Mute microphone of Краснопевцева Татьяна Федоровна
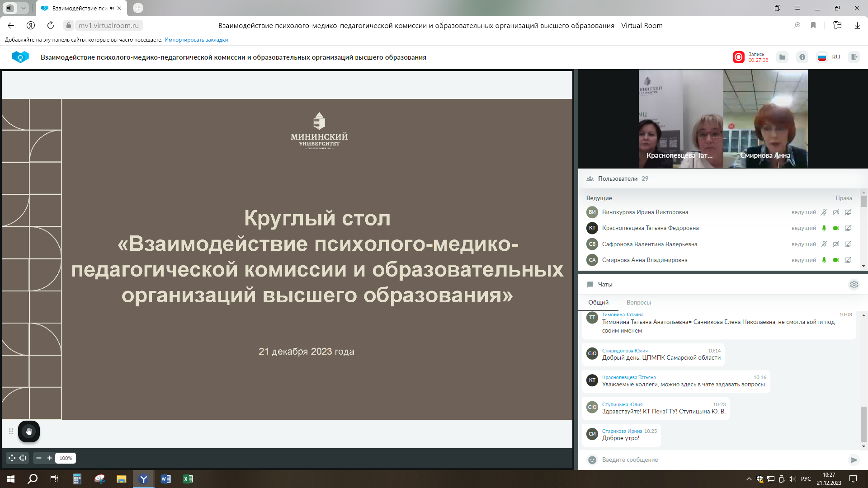This screenshot has width=868, height=488. [x=824, y=228]
